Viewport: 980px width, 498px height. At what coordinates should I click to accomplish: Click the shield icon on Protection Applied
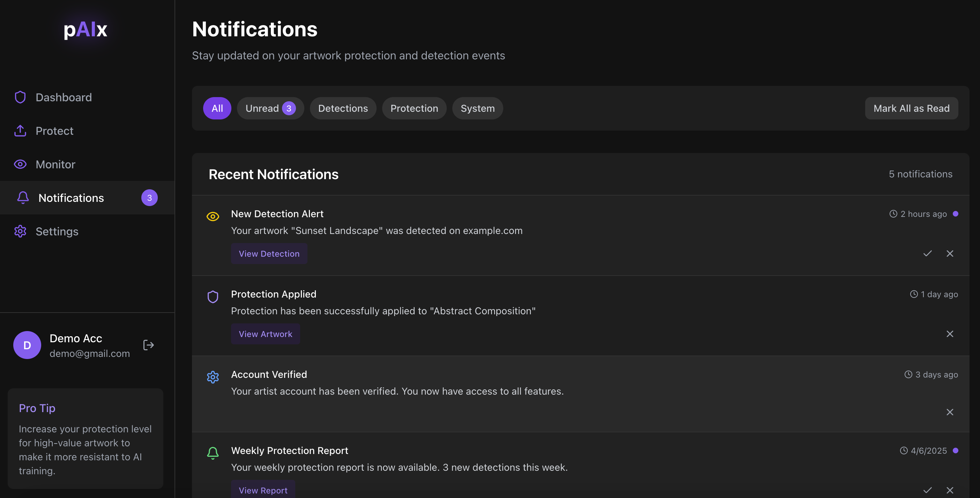coord(213,296)
